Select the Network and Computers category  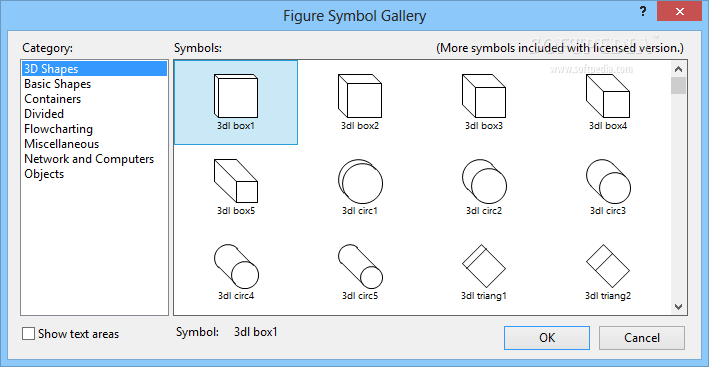[89, 159]
